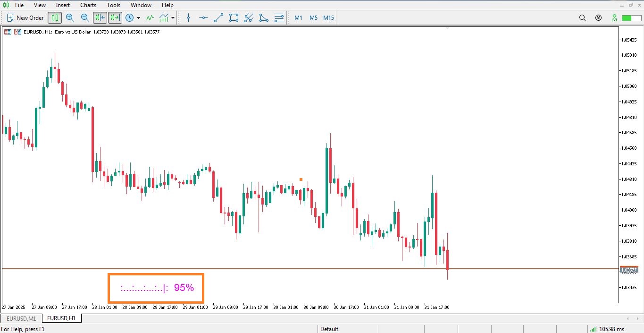This screenshot has width=644, height=333.
Task: Select the trendline drawing tool
Action: 218,18
